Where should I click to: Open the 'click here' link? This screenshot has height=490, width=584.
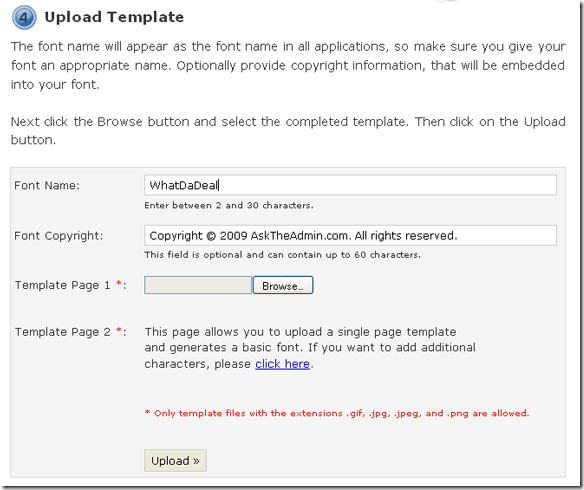pyautogui.click(x=282, y=364)
